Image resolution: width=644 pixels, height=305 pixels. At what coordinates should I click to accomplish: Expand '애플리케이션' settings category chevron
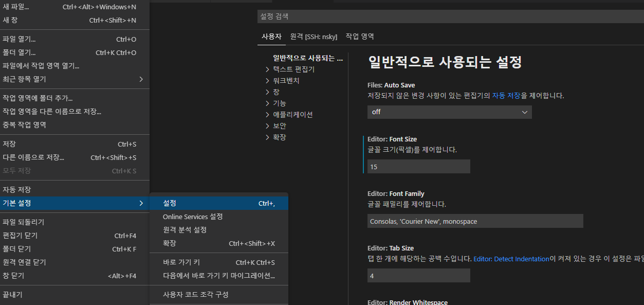tap(267, 115)
